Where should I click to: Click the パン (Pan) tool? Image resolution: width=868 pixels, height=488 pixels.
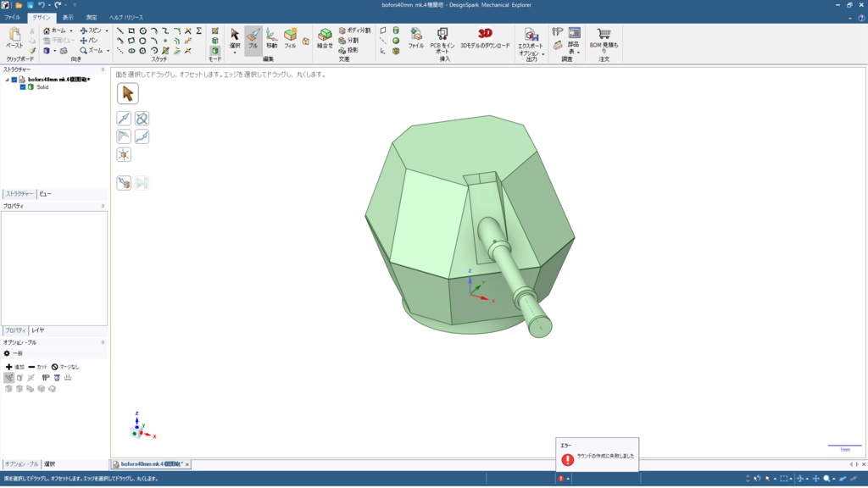click(x=88, y=41)
